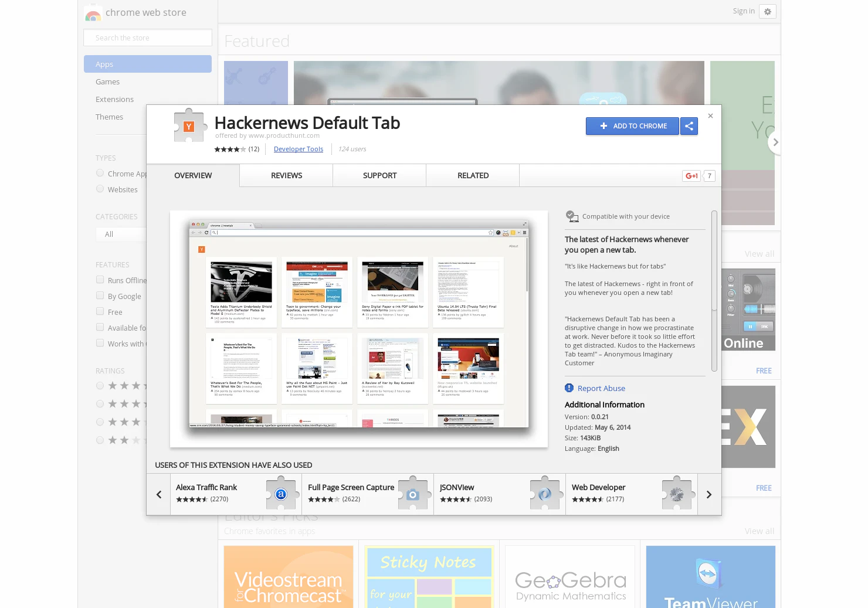Click the Hackernews Default Tab puzzle icon
This screenshot has height=608, width=868.
click(191, 125)
